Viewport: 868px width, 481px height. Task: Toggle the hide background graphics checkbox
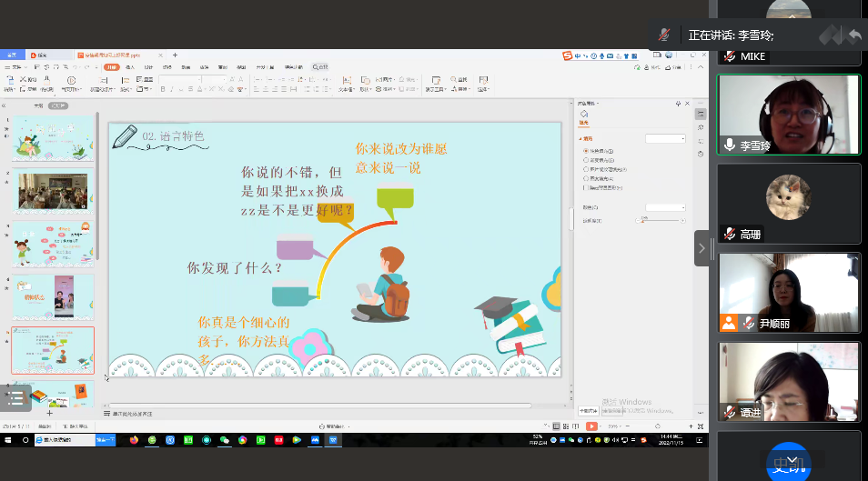(x=585, y=187)
